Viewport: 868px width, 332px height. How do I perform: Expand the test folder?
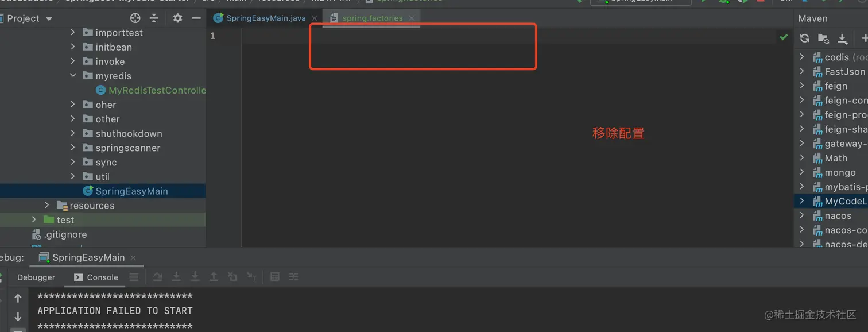coord(34,219)
